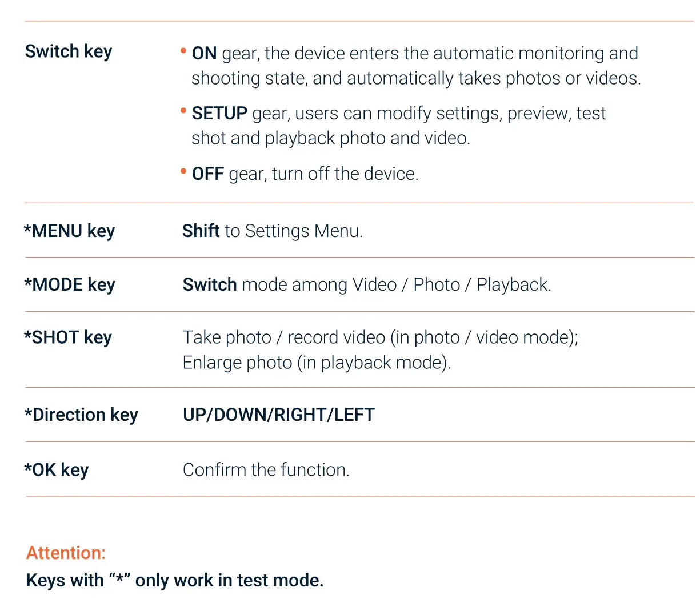Select the "*MODE key" label
The width and height of the screenshot is (700, 615).
[70, 284]
